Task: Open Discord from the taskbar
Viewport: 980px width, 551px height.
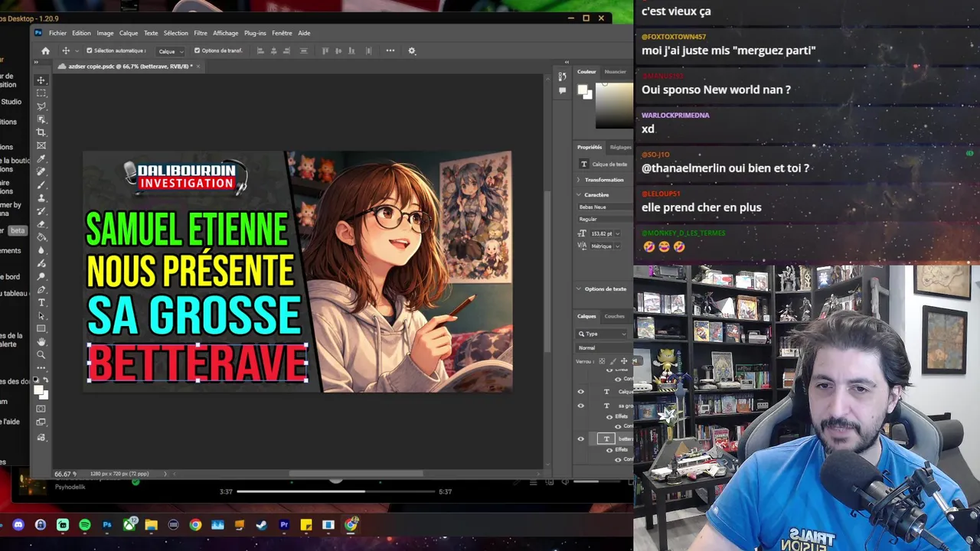Action: (x=18, y=525)
